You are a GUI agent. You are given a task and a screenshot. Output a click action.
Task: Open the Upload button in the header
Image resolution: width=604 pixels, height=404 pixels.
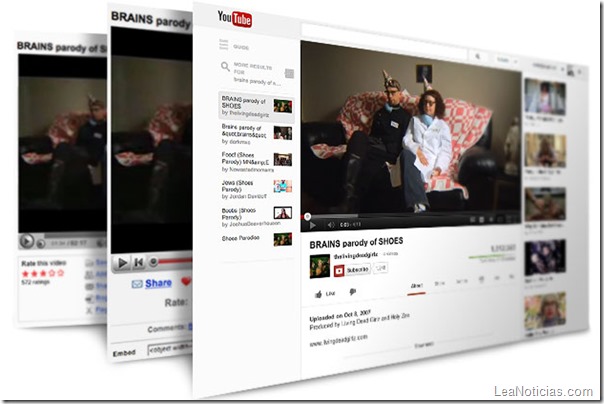[503, 60]
